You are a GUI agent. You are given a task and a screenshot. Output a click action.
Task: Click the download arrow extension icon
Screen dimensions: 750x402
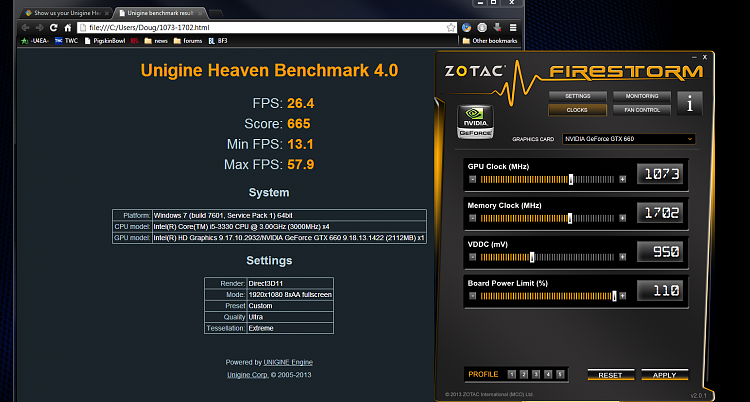pyautogui.click(x=497, y=28)
